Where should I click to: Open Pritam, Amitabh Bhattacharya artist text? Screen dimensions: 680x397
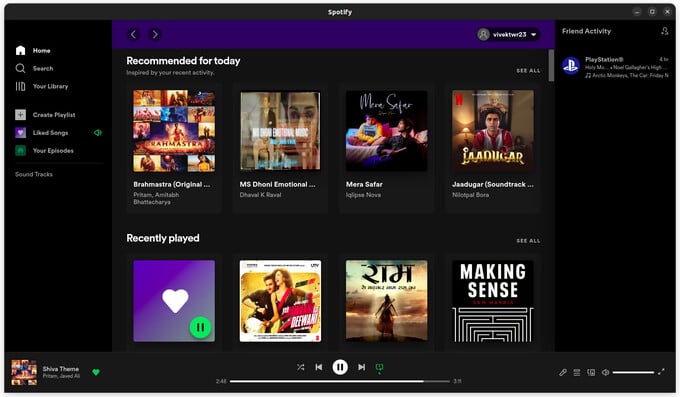coord(156,199)
